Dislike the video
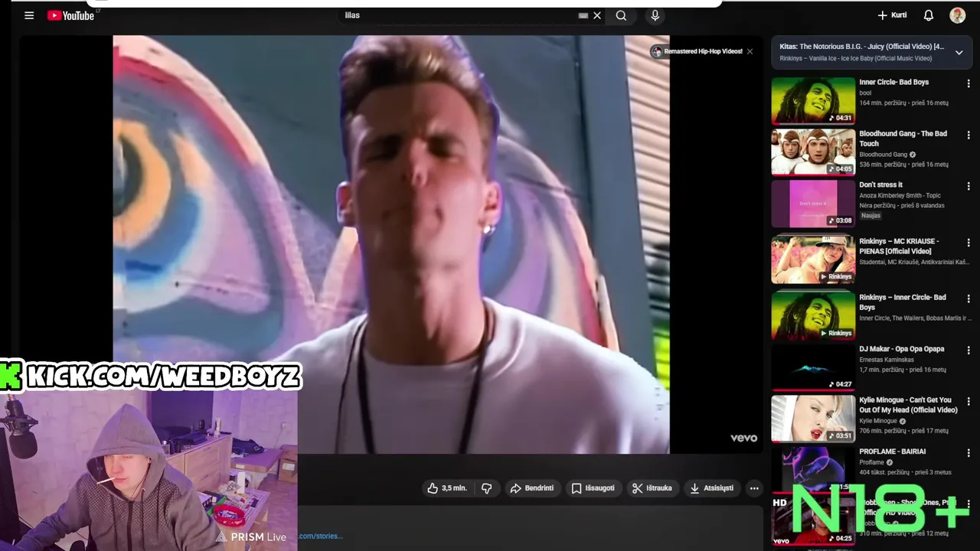The image size is (980, 551). 486,488
